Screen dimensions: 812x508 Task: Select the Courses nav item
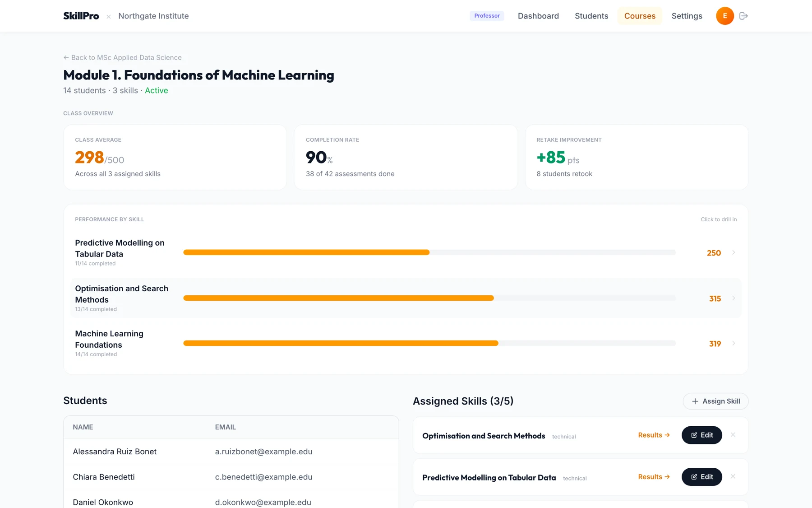(640, 16)
